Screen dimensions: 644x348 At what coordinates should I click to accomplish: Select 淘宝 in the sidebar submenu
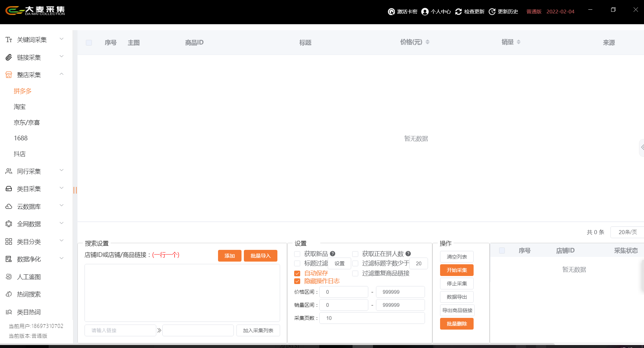(20, 107)
